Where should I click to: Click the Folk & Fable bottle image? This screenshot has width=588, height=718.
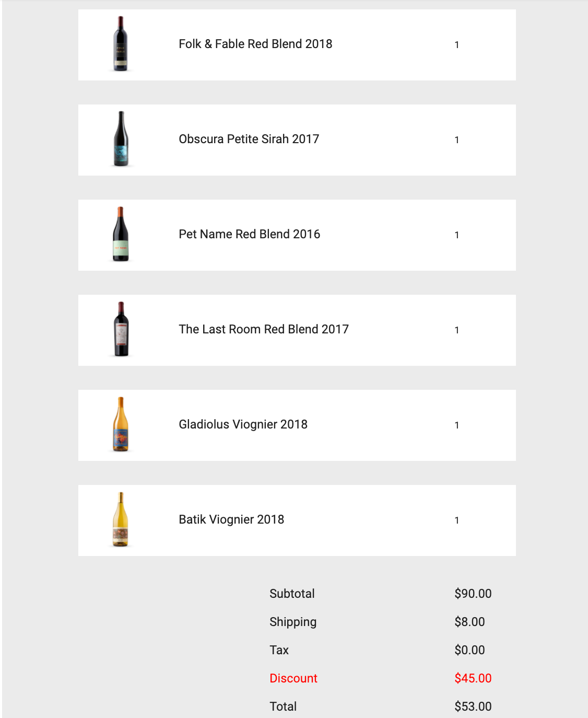[121, 44]
